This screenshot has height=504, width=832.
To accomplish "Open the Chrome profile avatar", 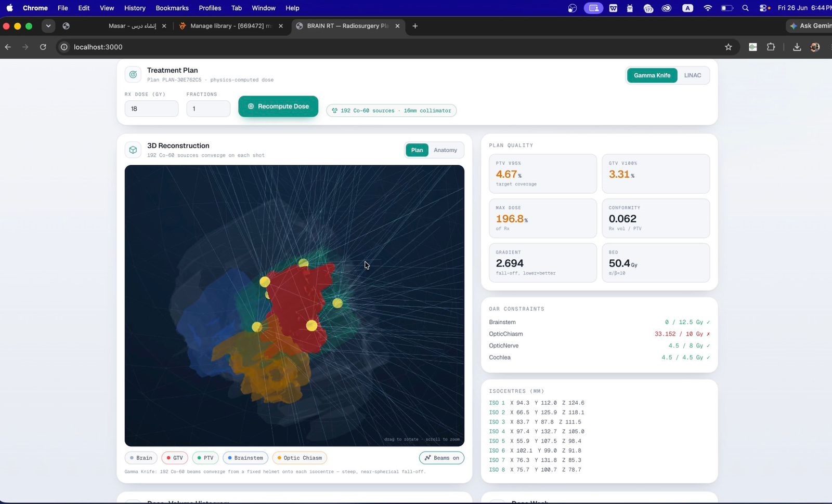I will [815, 47].
